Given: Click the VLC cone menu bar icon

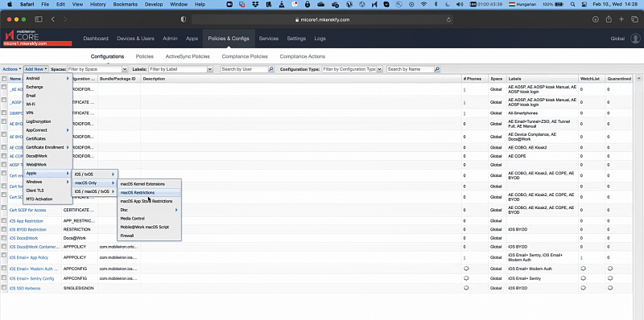Looking at the screenshot, I should pos(281,4).
